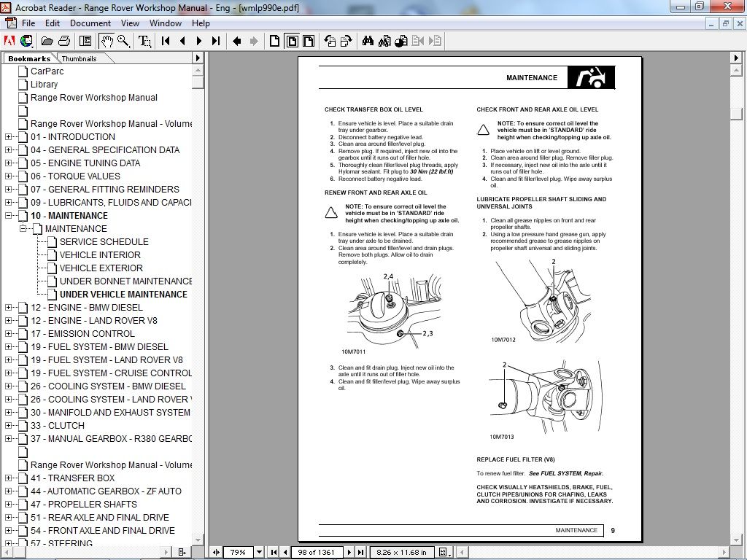Image resolution: width=747 pixels, height=560 pixels.
Task: Select the Library bookmark
Action: [x=44, y=85]
